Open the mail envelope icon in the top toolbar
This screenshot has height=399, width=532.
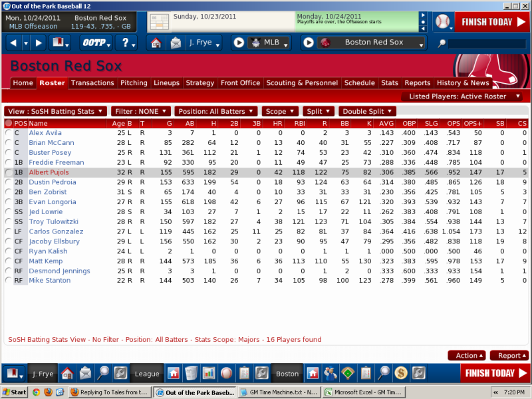pos(176,43)
